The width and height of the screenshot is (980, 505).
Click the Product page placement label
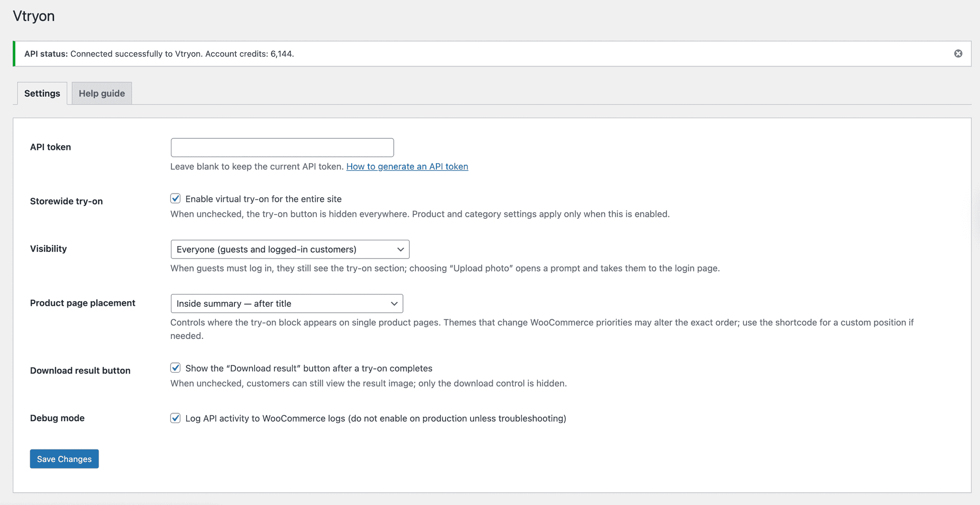83,303
